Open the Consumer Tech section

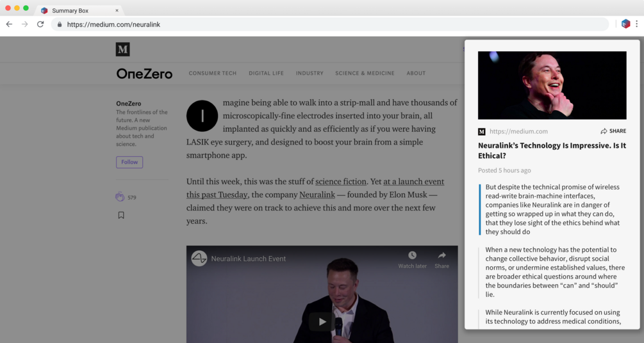(212, 73)
